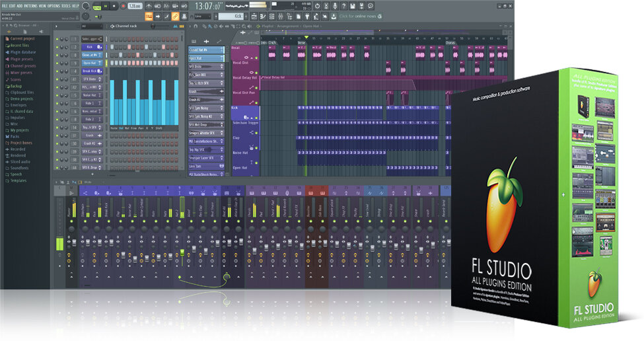Click the Vocal track header in playlist

pyautogui.click(x=245, y=53)
